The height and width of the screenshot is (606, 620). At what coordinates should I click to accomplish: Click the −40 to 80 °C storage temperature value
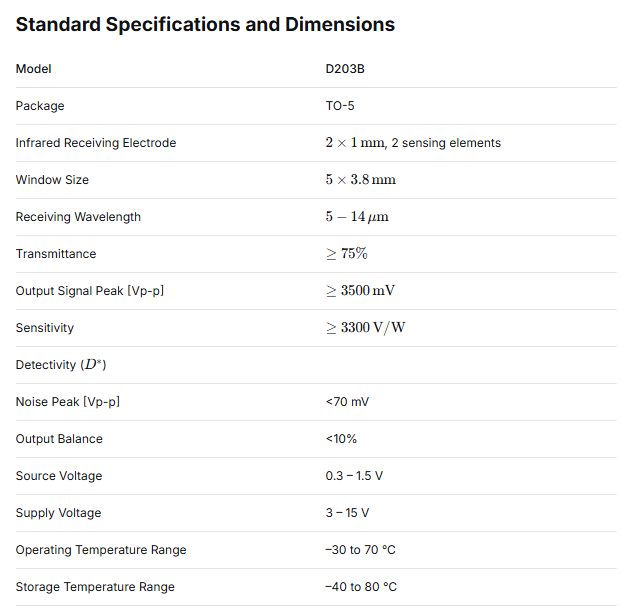361,587
